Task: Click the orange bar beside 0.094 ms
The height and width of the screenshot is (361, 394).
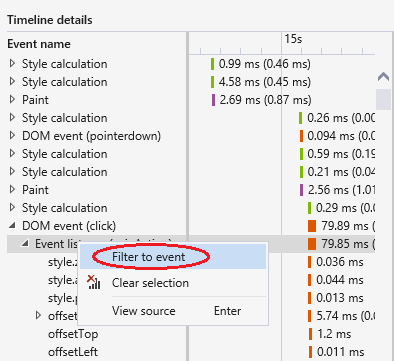Action: (x=301, y=136)
